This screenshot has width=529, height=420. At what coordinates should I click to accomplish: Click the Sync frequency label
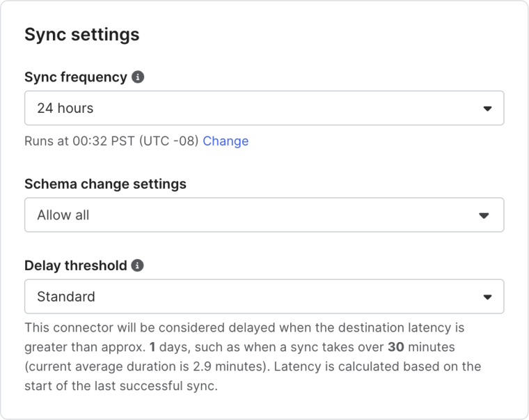pos(76,77)
